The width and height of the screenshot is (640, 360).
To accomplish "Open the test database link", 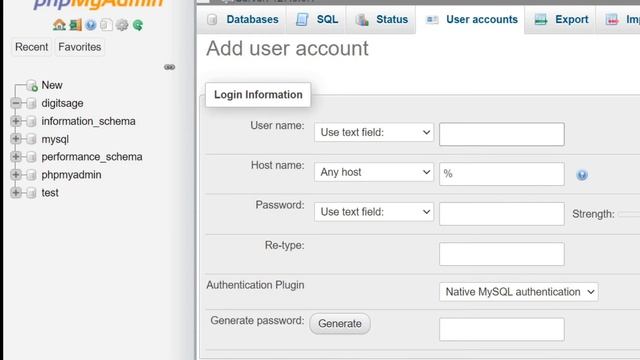I will click(x=50, y=193).
